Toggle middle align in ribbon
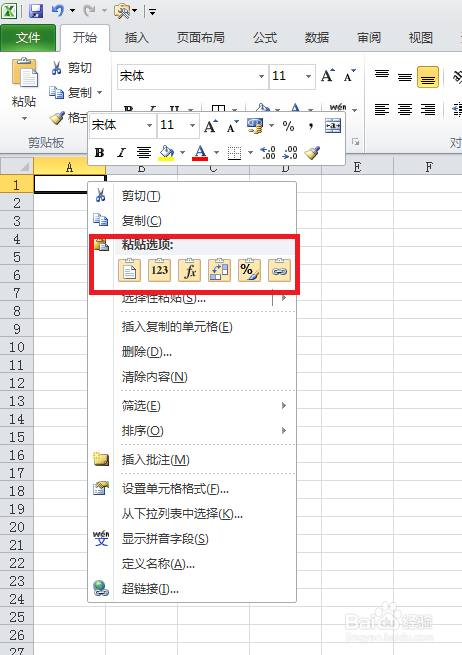The height and width of the screenshot is (655, 462). (405, 76)
